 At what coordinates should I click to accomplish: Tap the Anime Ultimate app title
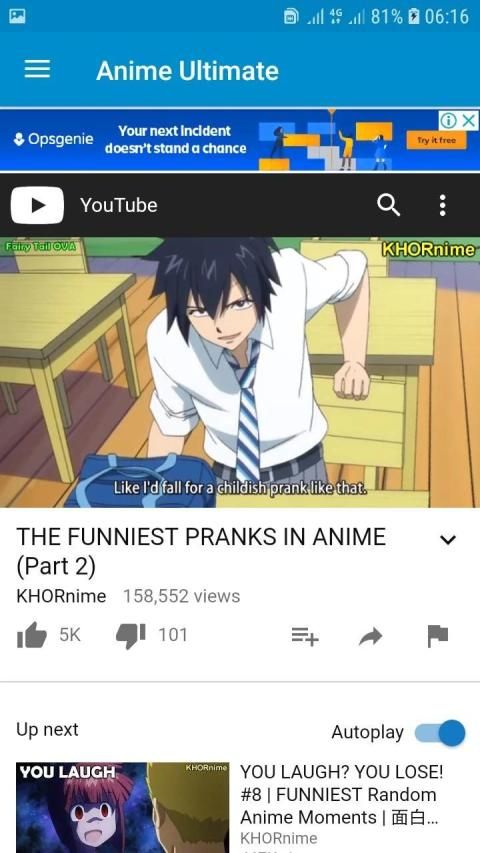click(x=187, y=71)
